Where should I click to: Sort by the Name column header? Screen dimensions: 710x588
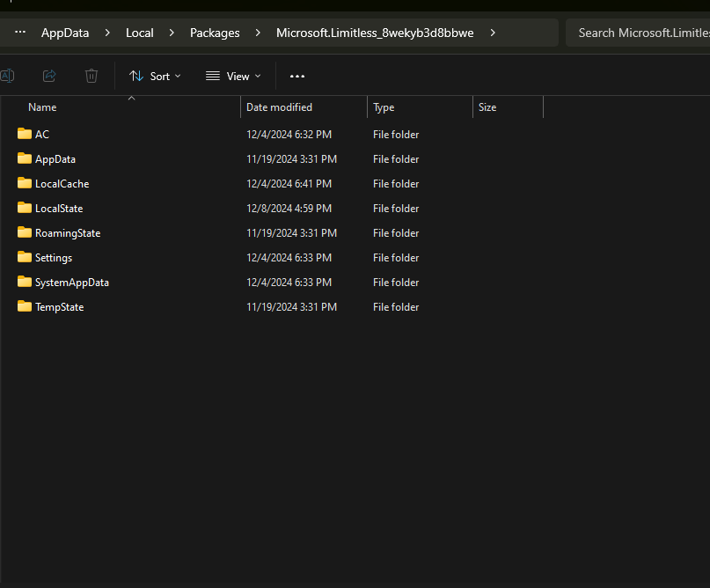click(x=42, y=107)
